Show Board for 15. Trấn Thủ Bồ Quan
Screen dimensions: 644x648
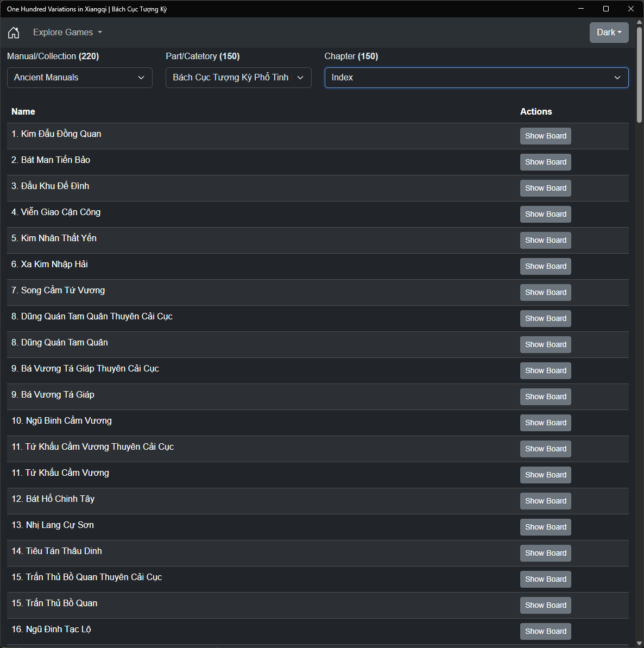tap(545, 605)
